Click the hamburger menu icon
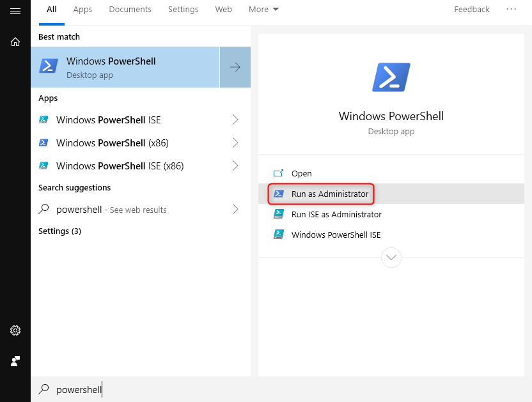The width and height of the screenshot is (532, 402). [15, 11]
